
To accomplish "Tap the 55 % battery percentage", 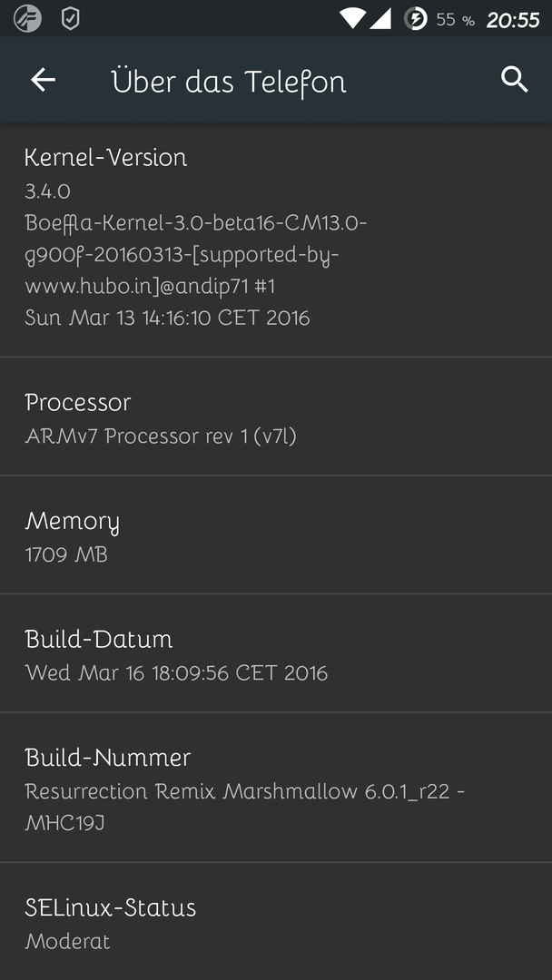I will pos(455,20).
